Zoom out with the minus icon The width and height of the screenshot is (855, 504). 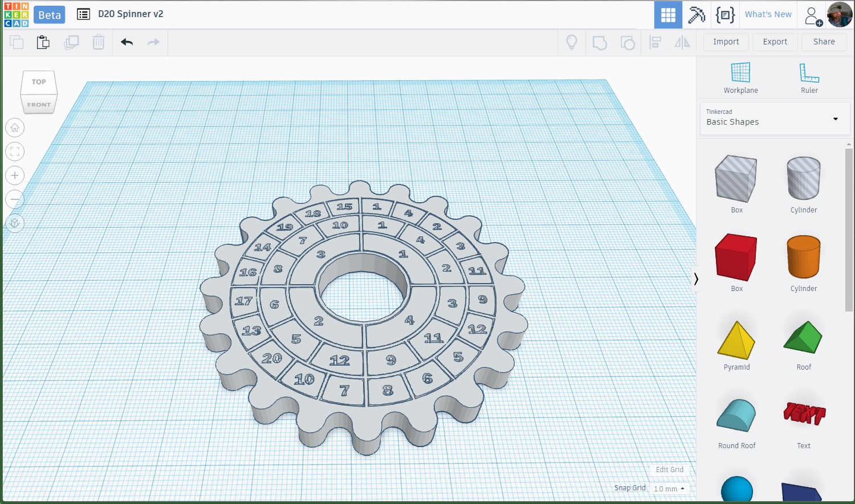click(15, 199)
